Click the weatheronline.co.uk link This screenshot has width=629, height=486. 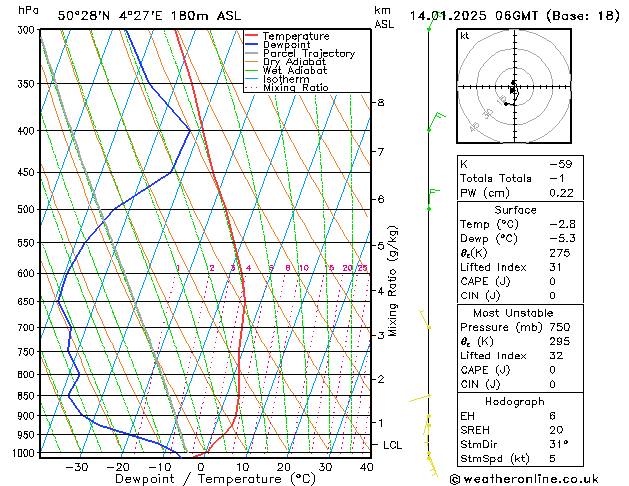click(540, 478)
